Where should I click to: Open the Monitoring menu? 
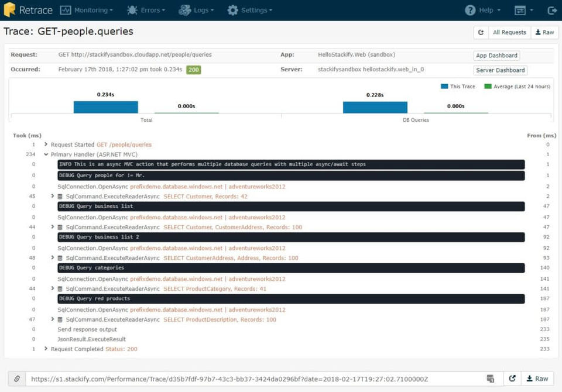tap(87, 10)
